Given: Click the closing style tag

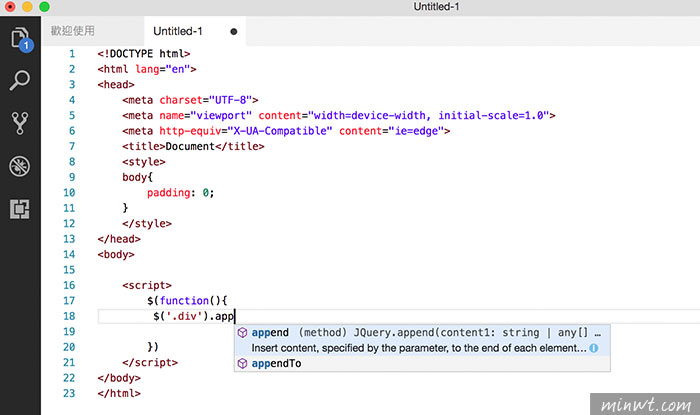Looking at the screenshot, I should point(147,224).
